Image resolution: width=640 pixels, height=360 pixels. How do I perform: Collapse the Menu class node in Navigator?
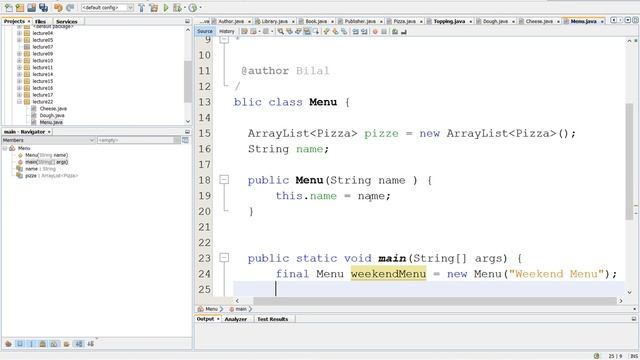5,149
